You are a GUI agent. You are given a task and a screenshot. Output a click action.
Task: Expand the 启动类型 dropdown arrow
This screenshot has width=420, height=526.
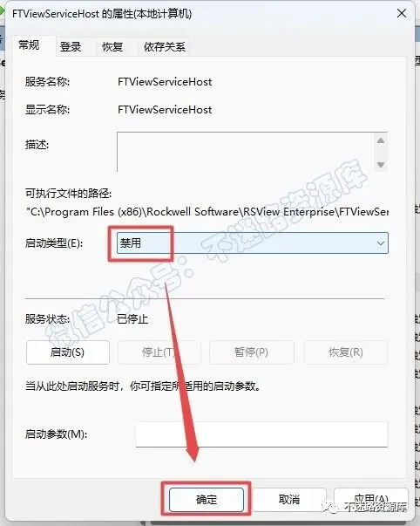(381, 243)
